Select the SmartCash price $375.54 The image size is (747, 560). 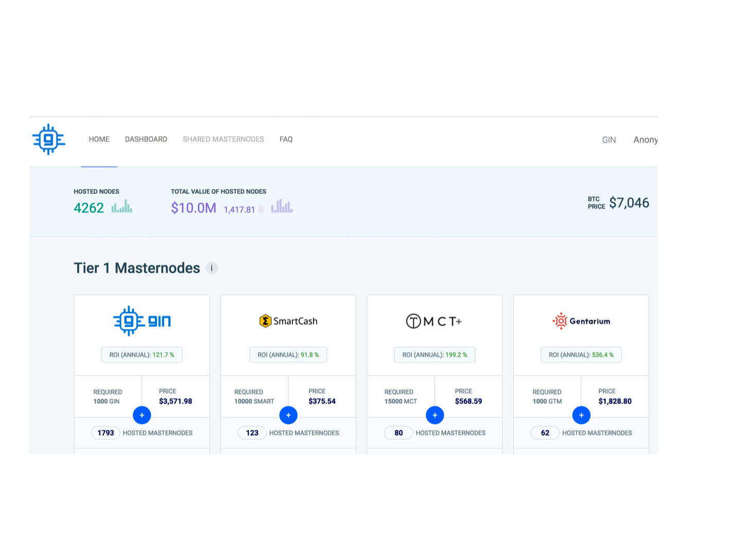click(322, 401)
